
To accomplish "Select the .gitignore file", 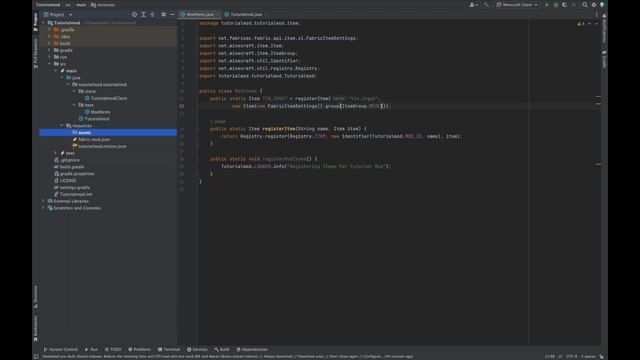I will tap(67, 160).
